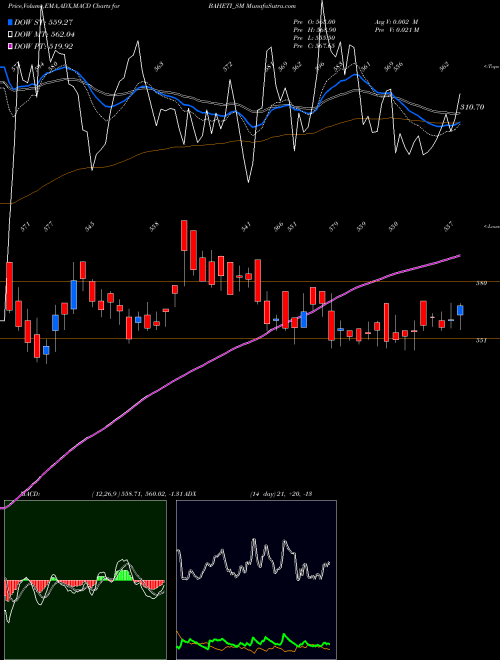Click the blue DOW ST legend swatch
The height and width of the screenshot is (660, 500).
[10, 22]
